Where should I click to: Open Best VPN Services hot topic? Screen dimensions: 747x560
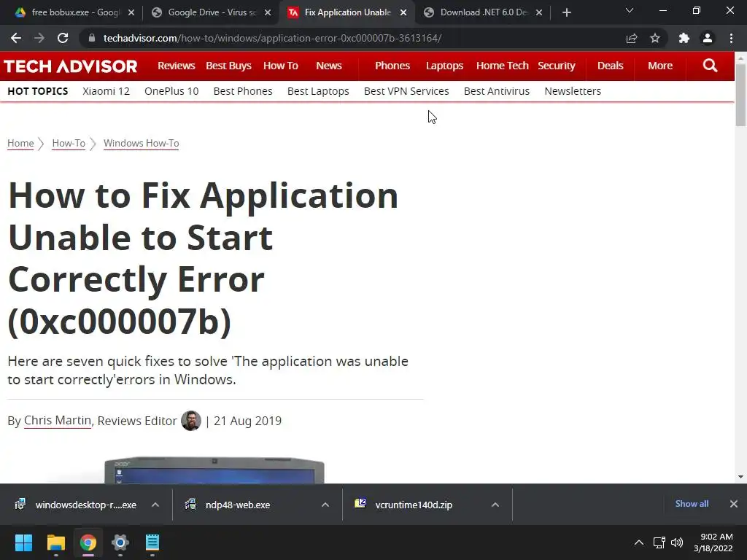pos(406,91)
